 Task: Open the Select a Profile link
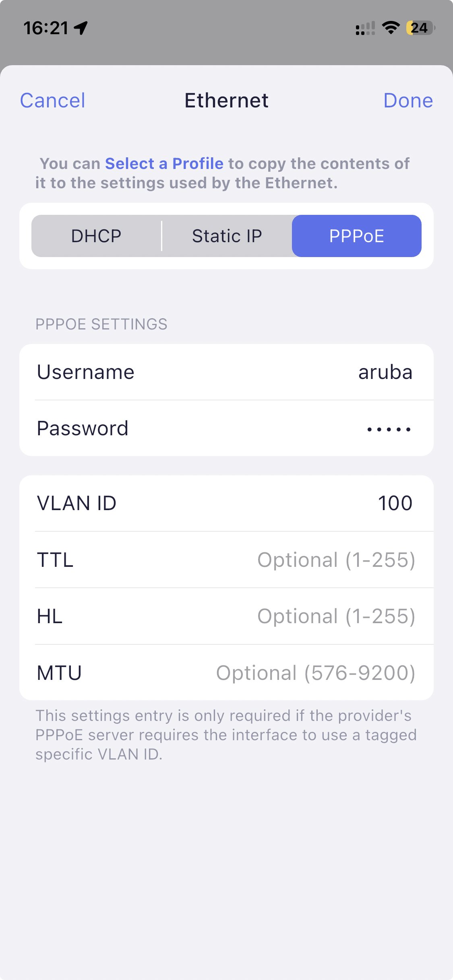point(164,164)
